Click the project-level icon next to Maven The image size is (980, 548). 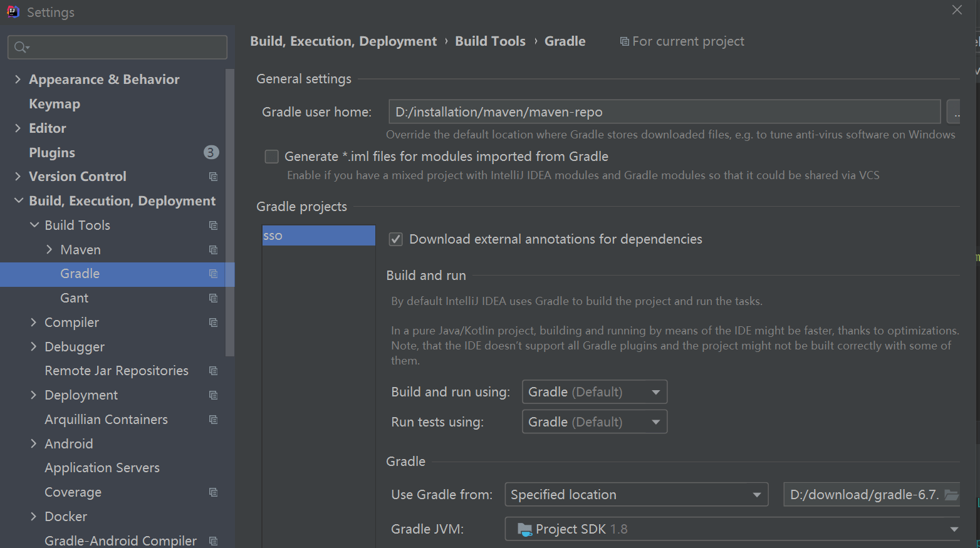tap(213, 250)
